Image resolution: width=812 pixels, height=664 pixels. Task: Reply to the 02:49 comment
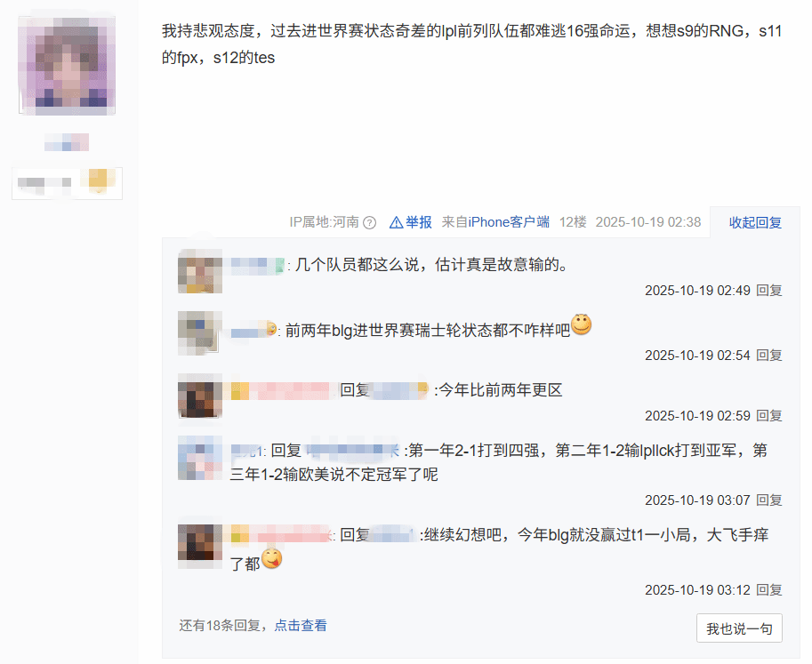point(769,291)
